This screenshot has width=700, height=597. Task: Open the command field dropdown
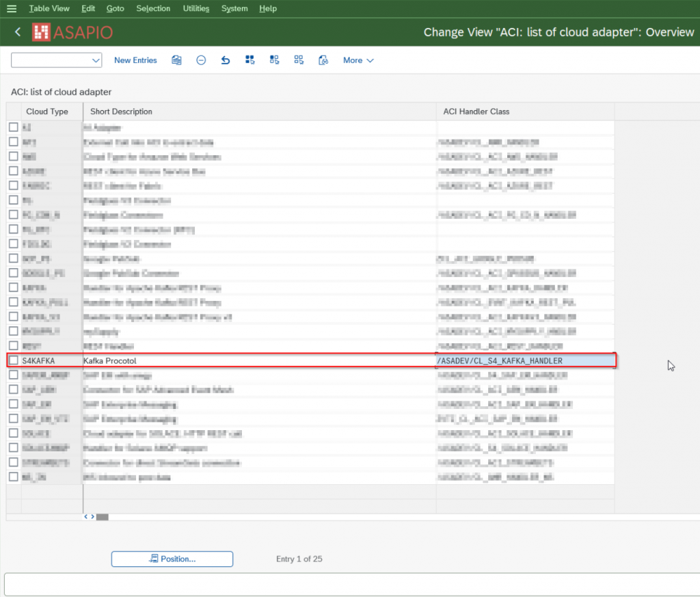pyautogui.click(x=96, y=60)
